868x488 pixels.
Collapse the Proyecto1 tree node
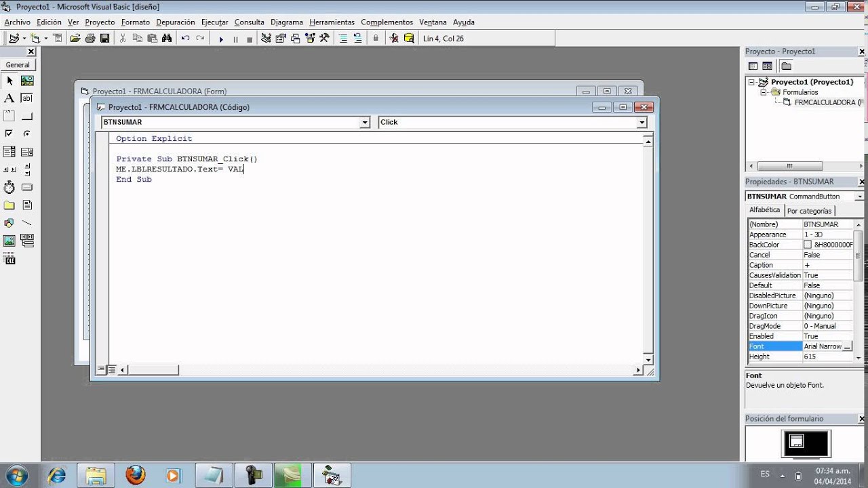click(x=751, y=82)
